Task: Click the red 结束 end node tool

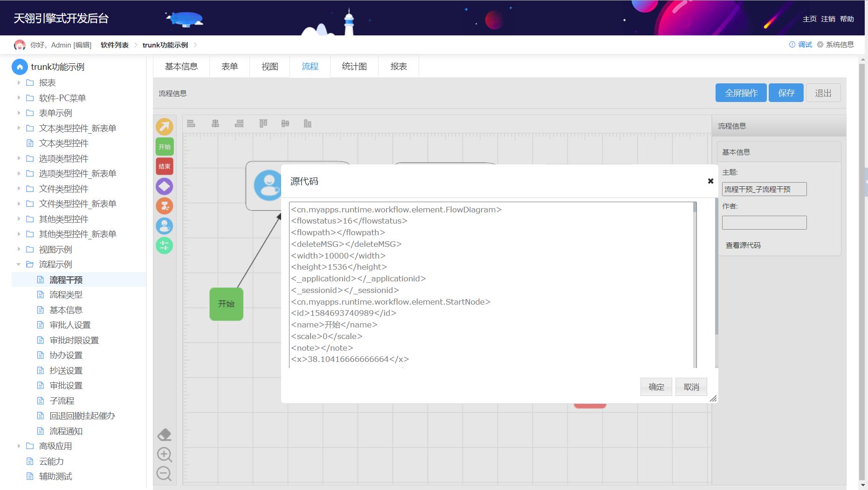Action: [164, 166]
